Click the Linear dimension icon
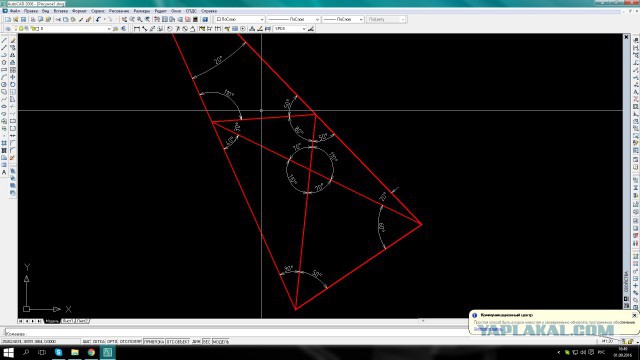Screen dimensions: 640x360 point(137,29)
